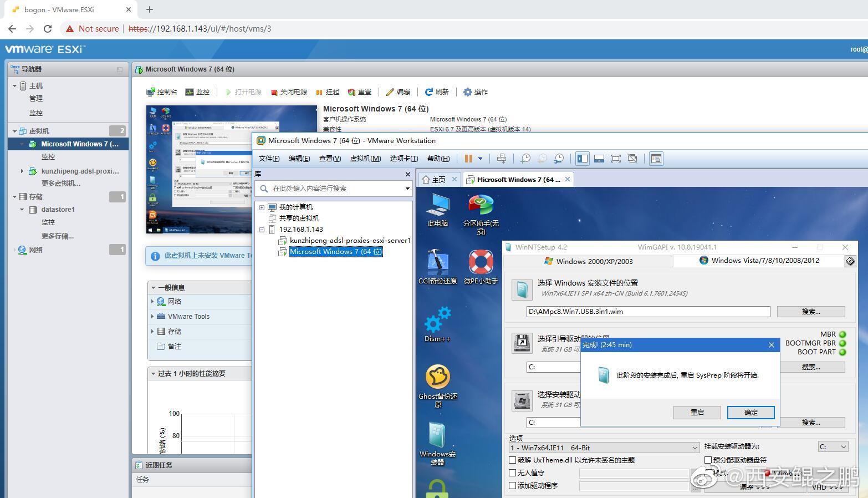Image resolution: width=868 pixels, height=498 pixels.
Task: Open the 编辑(E) menu in Workstation
Action: [x=299, y=159]
